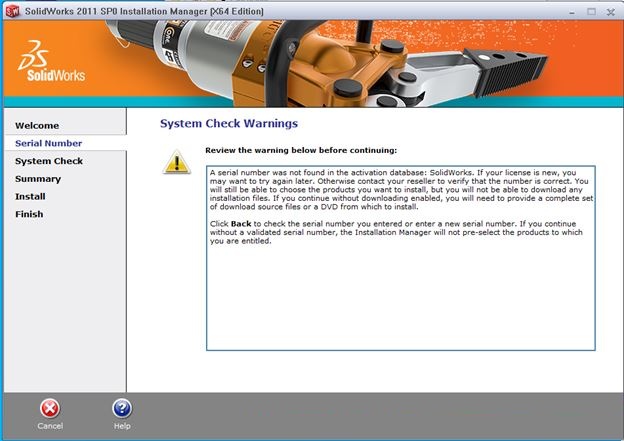
Task: Open Help via the blue question icon
Action: pyautogui.click(x=122, y=408)
